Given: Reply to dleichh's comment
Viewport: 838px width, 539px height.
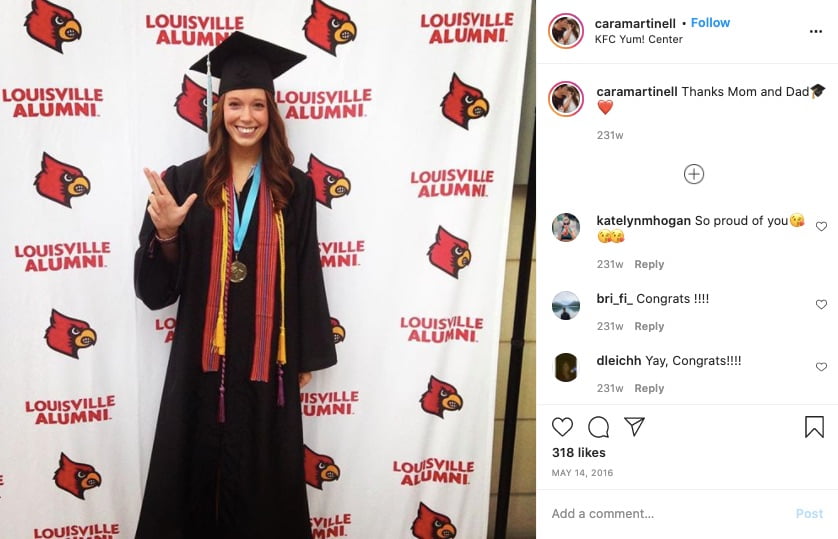Looking at the screenshot, I should [649, 388].
